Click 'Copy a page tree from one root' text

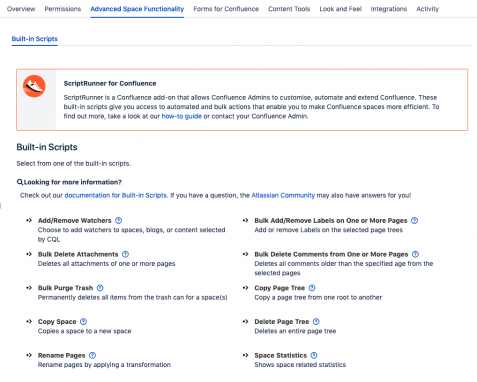tap(318, 297)
